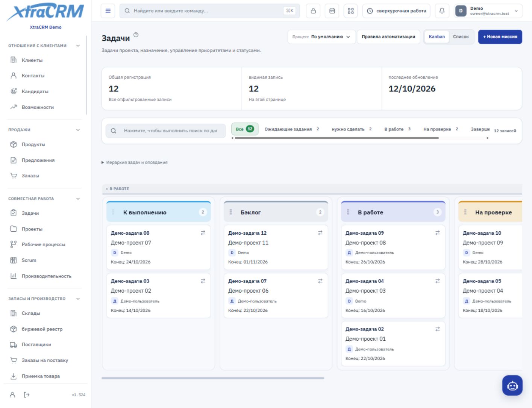Screen dimensions: 532x408
Task: Click the logout icon in the sidebar footer
Action: tap(27, 395)
